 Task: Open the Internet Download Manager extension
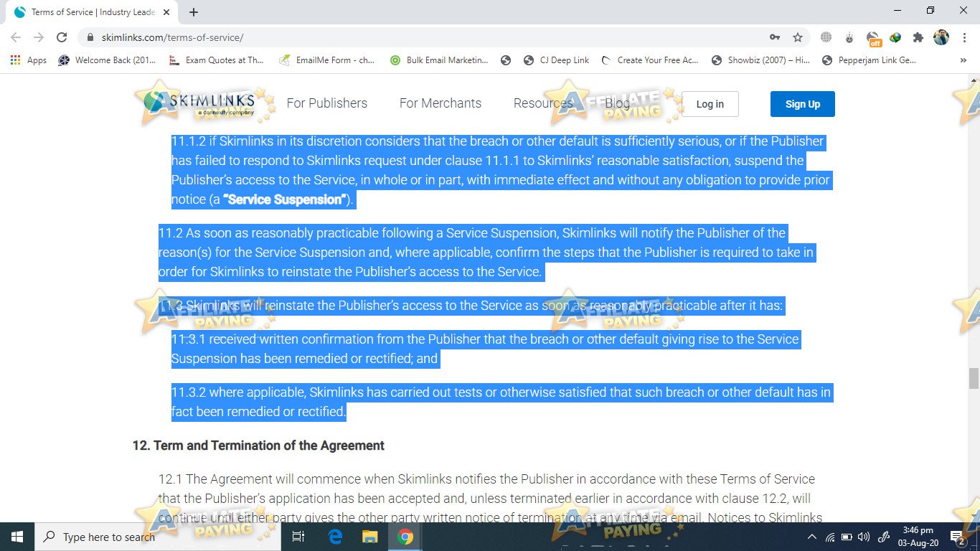(x=895, y=37)
